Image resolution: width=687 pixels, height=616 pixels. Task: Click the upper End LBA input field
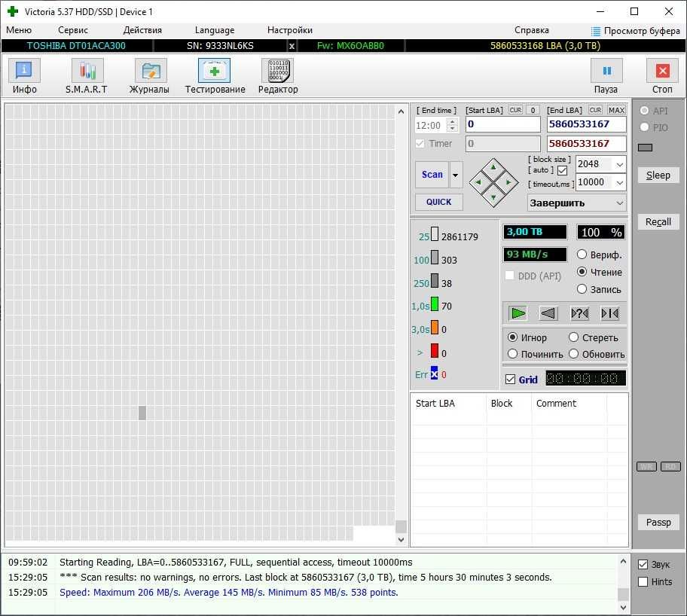pos(586,124)
